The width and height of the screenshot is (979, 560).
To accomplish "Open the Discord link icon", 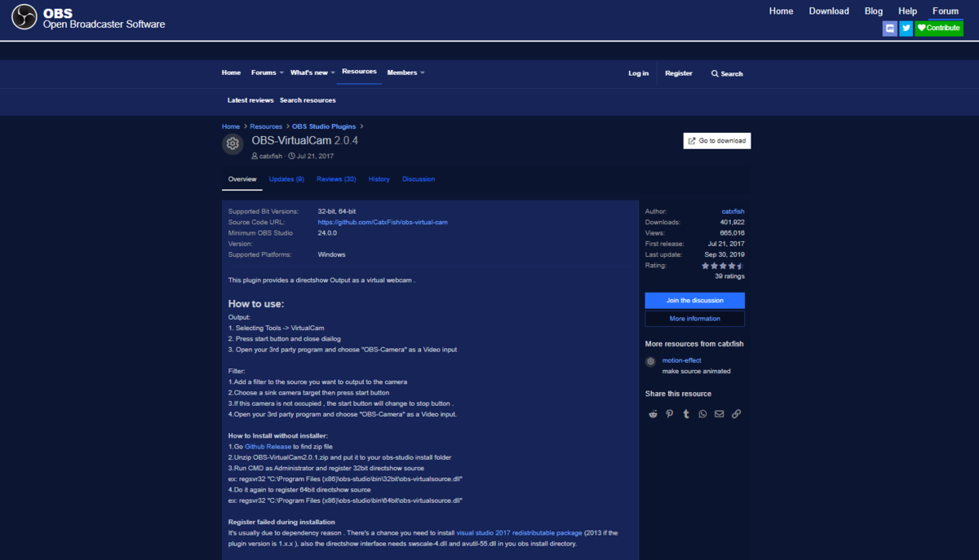I will (890, 28).
